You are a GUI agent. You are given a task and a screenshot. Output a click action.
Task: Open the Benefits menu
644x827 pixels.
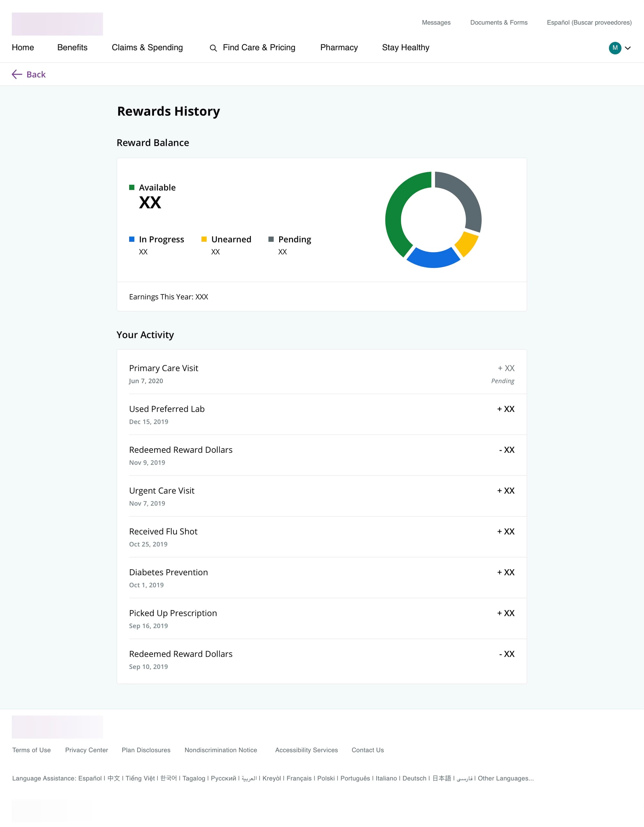72,48
